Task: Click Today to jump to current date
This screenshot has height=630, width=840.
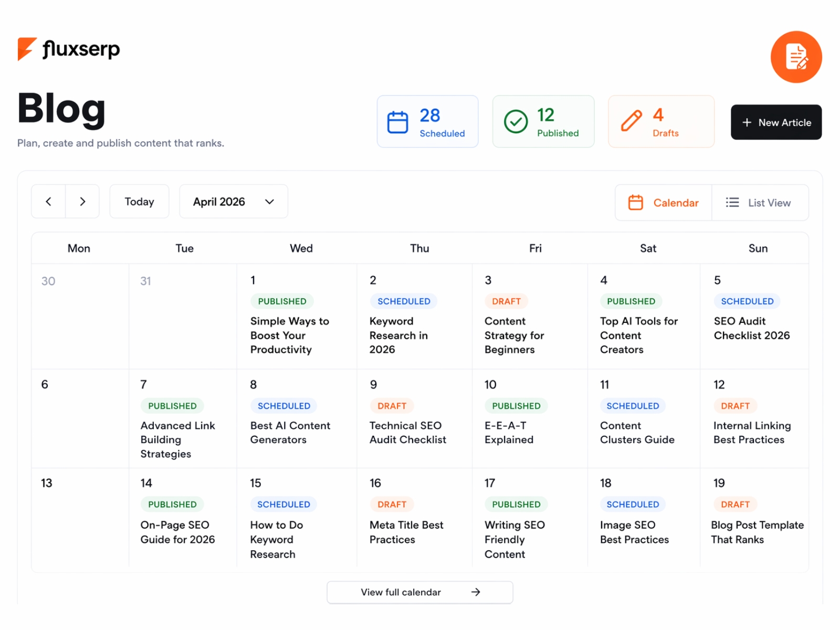Action: pos(139,201)
